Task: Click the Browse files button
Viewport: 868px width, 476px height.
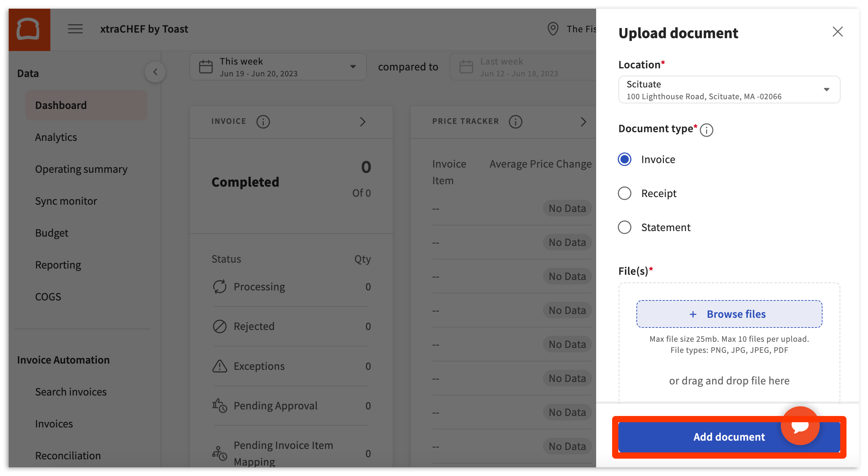Action: 729,314
